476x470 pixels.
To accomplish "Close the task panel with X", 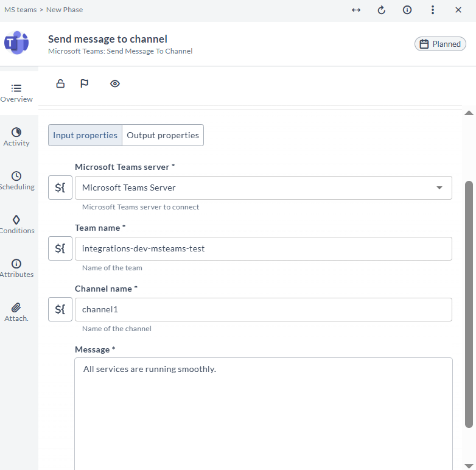I will 458,10.
